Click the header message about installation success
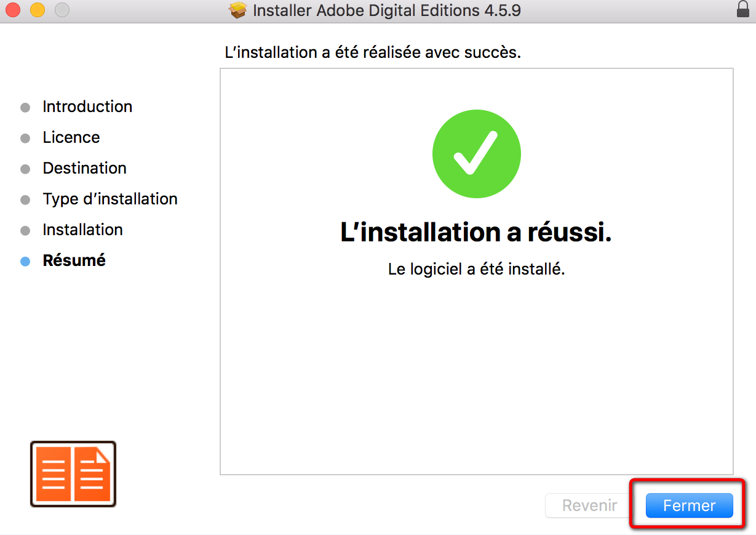 pos(373,52)
